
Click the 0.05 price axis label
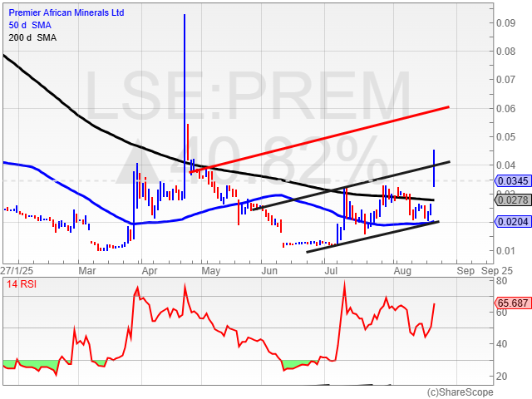pyautogui.click(x=505, y=137)
